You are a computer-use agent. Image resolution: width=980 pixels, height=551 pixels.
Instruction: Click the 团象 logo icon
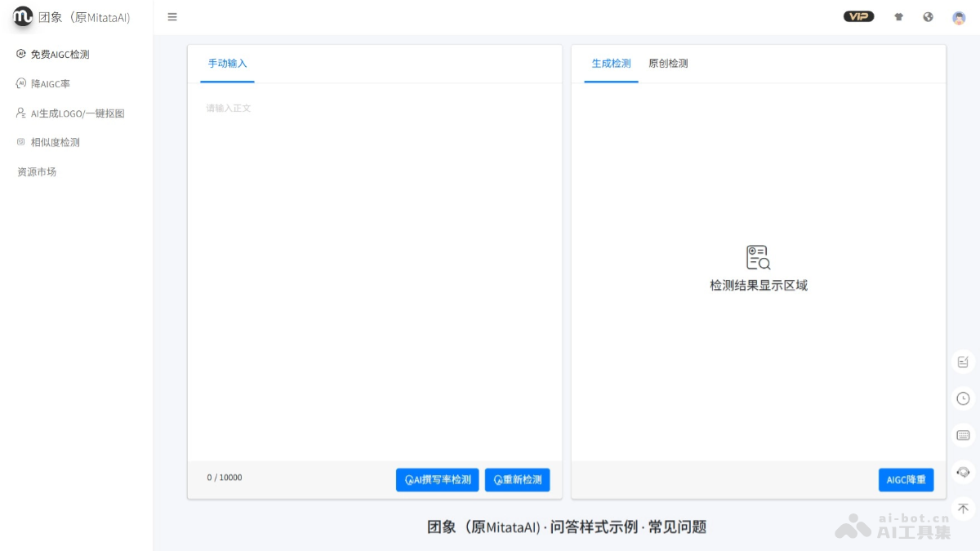(21, 16)
